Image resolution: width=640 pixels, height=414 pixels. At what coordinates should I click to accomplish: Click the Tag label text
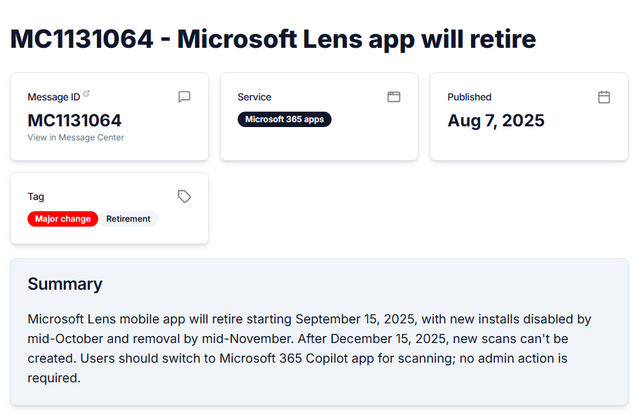(x=36, y=197)
